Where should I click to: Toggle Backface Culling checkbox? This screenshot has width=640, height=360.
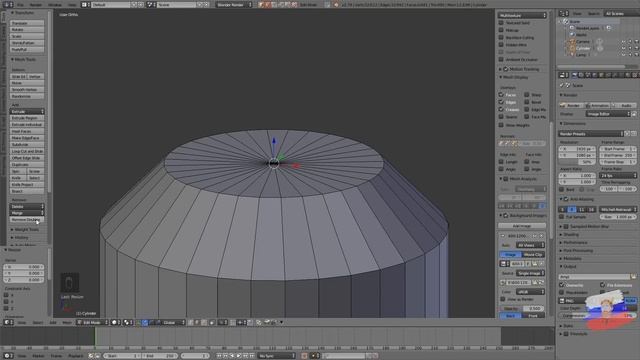tap(501, 38)
